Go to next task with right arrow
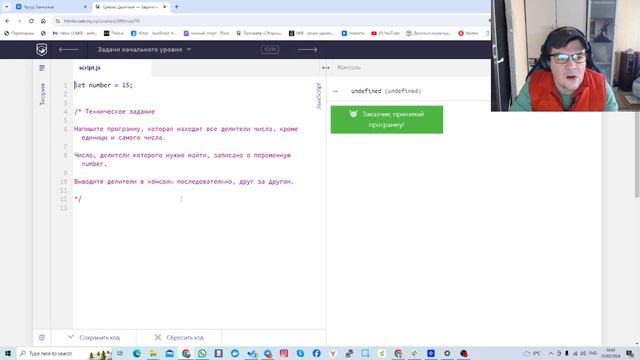 click(x=307, y=49)
